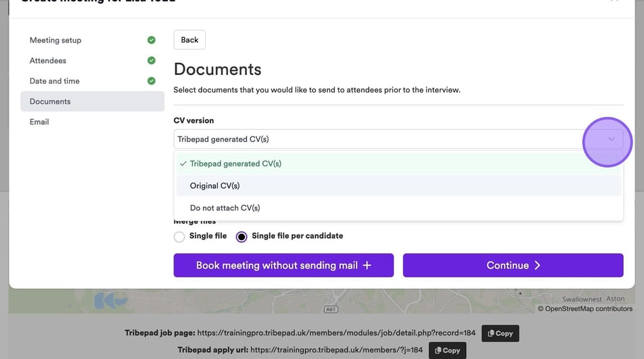The width and height of the screenshot is (644, 359).
Task: Collapse the CV version dropdown chevron
Action: click(x=611, y=139)
